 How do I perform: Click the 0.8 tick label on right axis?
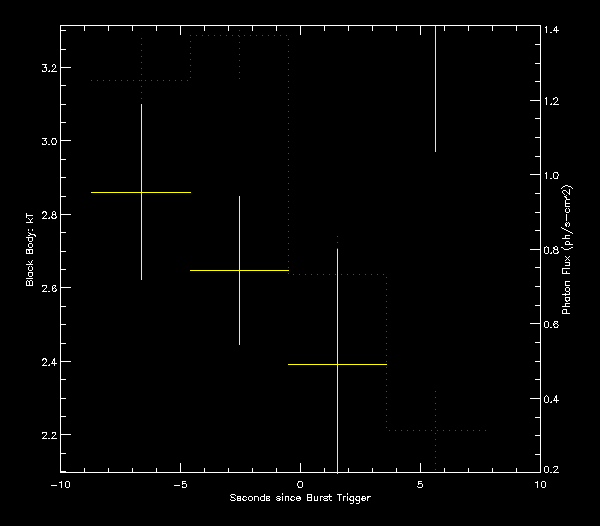(553, 250)
